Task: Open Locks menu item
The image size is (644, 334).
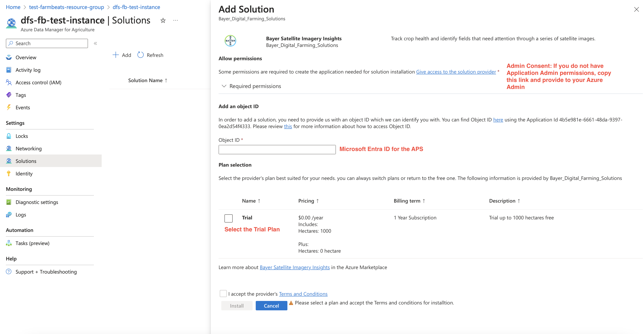Action: pos(51,136)
